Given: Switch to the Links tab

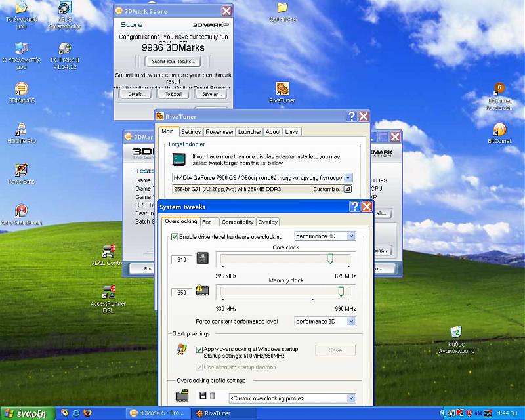Looking at the screenshot, I should pos(291,132).
